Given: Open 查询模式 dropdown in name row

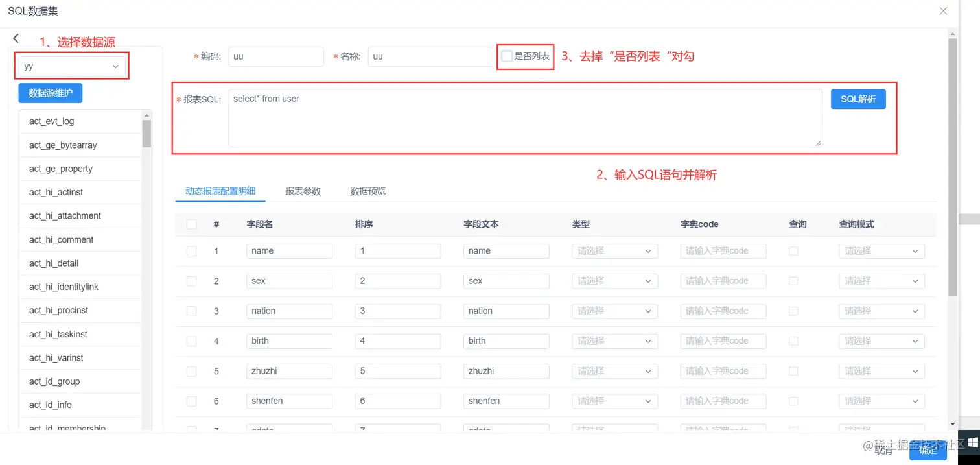Looking at the screenshot, I should [x=881, y=251].
